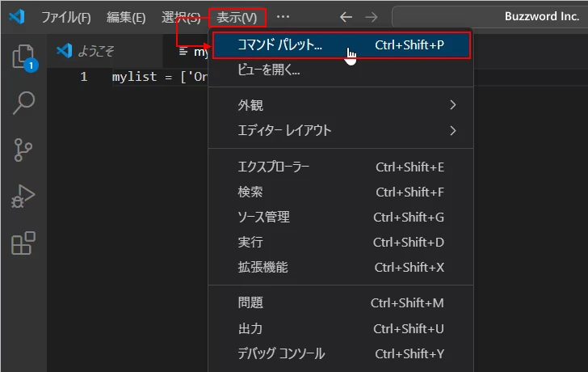
Task: Open the 編集(E) menu
Action: pyautogui.click(x=126, y=17)
